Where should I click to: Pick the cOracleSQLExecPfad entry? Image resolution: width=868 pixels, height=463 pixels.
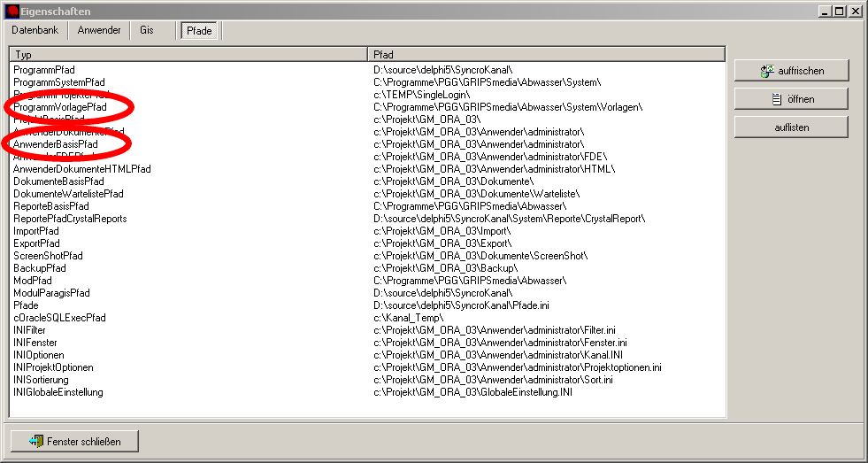[59, 317]
